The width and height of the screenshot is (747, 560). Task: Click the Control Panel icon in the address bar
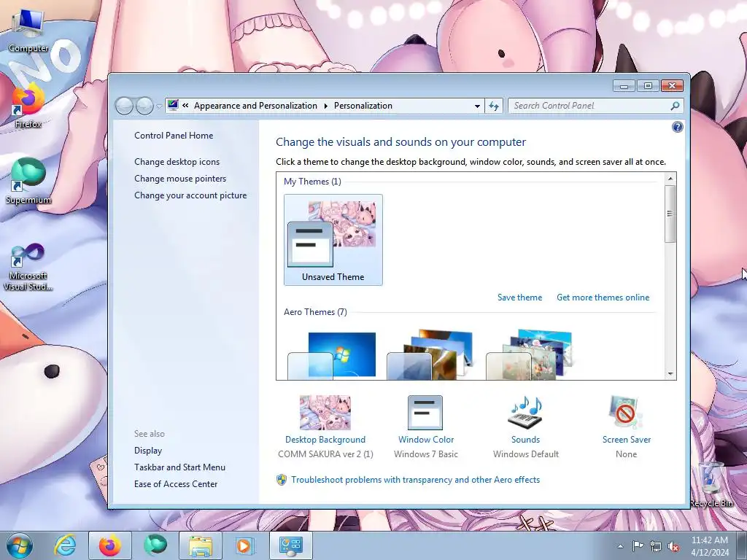click(x=173, y=105)
